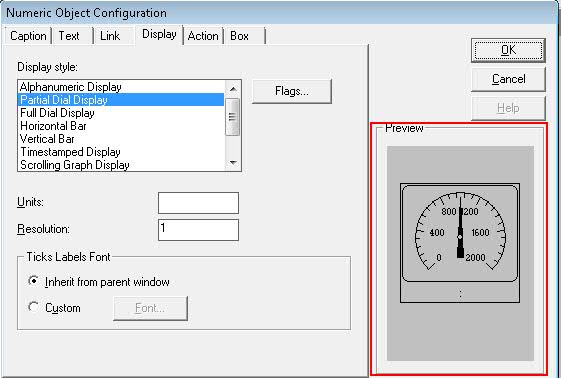561x378 pixels.
Task: Focus the Units input field
Action: (198, 203)
